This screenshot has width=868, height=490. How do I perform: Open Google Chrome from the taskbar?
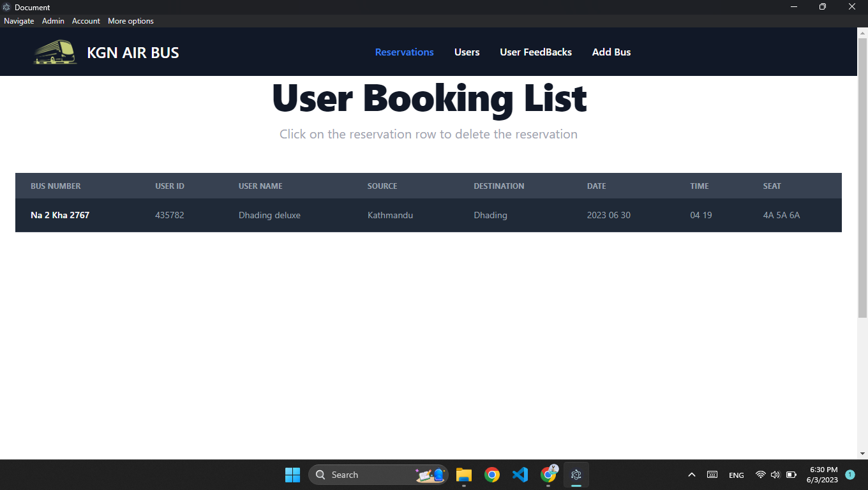(492, 475)
